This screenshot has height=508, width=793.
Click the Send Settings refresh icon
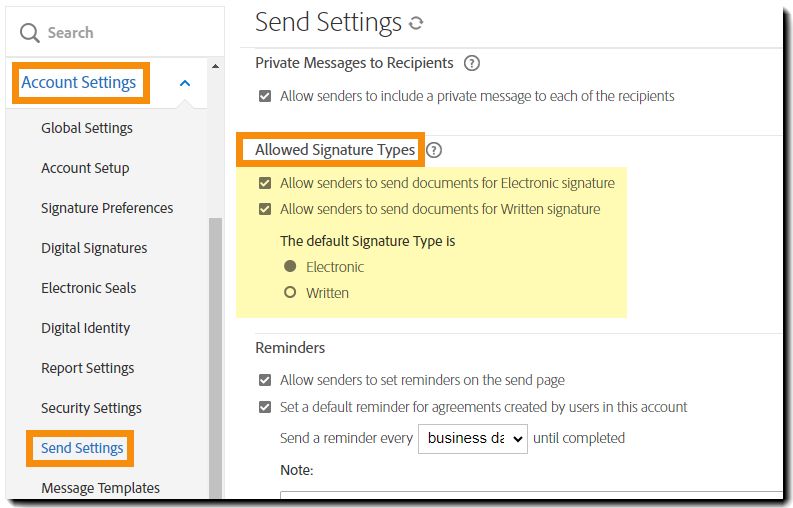point(416,23)
